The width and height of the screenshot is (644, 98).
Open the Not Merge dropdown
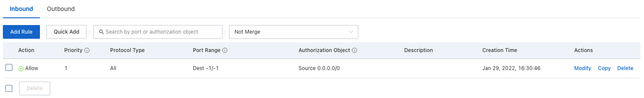pos(293,32)
